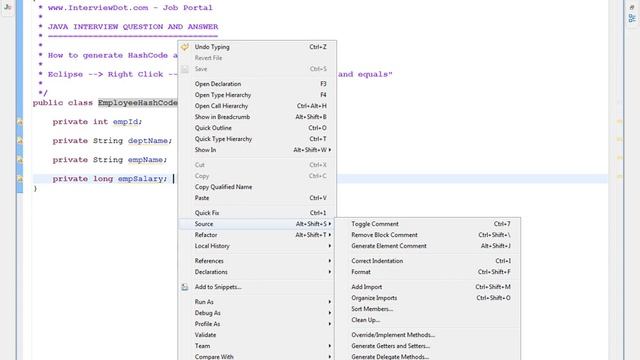
Task: Click the Add to Snippets icon
Action: pyautogui.click(x=185, y=287)
